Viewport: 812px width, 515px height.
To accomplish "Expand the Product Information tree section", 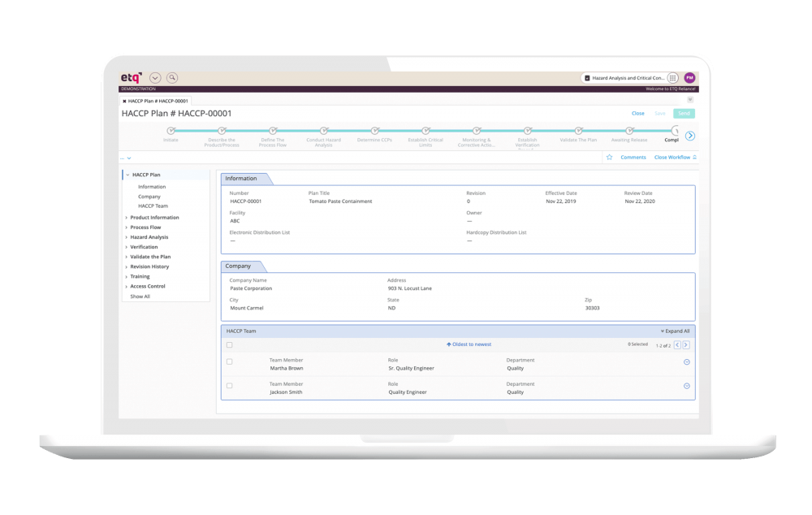I will (127, 218).
